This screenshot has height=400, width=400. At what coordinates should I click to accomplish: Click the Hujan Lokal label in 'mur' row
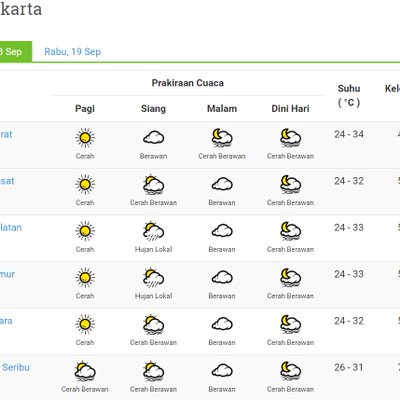pos(153,296)
